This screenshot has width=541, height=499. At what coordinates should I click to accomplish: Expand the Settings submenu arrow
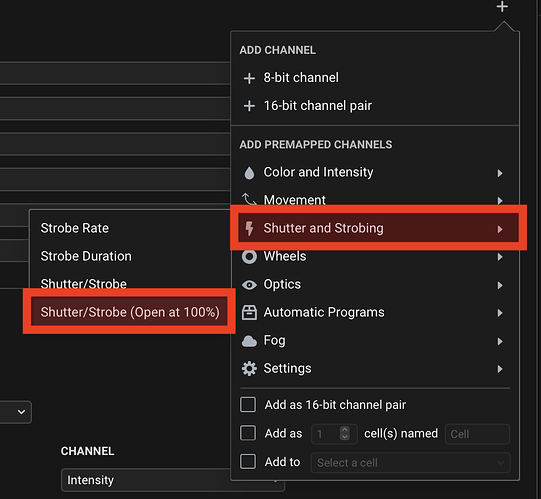pos(500,369)
